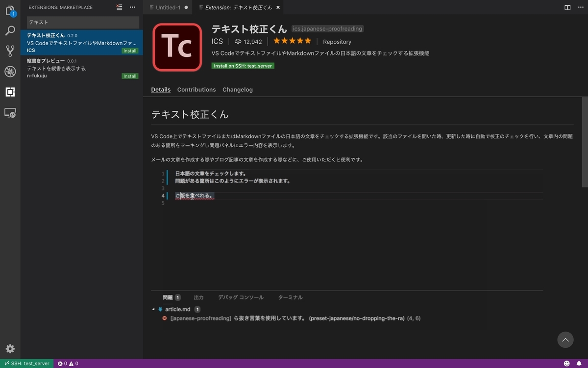
Task: Click the download count 12,942
Action: click(x=248, y=42)
